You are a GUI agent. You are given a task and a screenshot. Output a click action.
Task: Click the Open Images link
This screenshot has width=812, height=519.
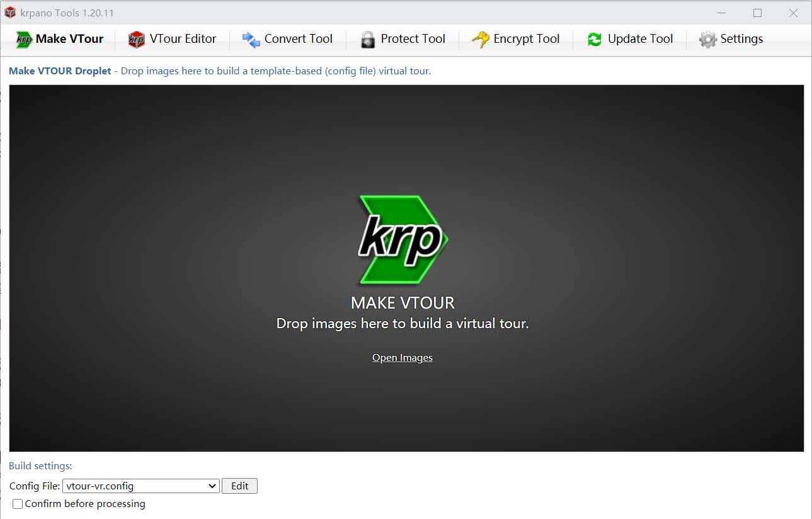(403, 358)
